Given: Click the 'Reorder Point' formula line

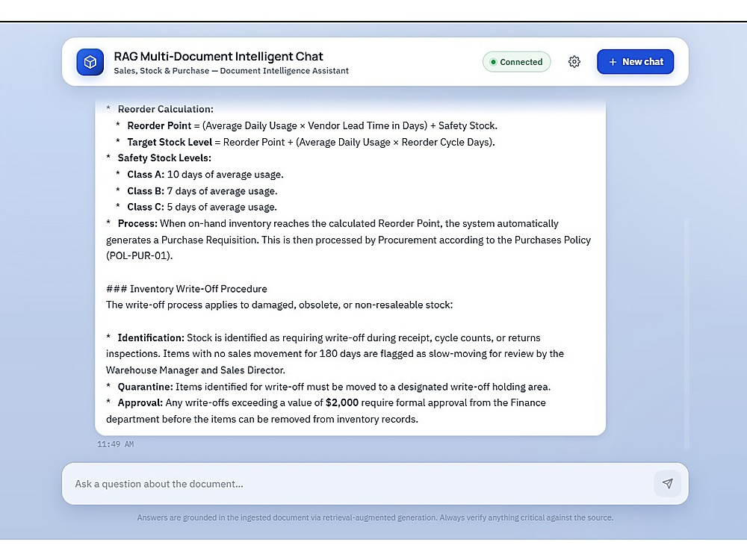Looking at the screenshot, I should (312, 125).
